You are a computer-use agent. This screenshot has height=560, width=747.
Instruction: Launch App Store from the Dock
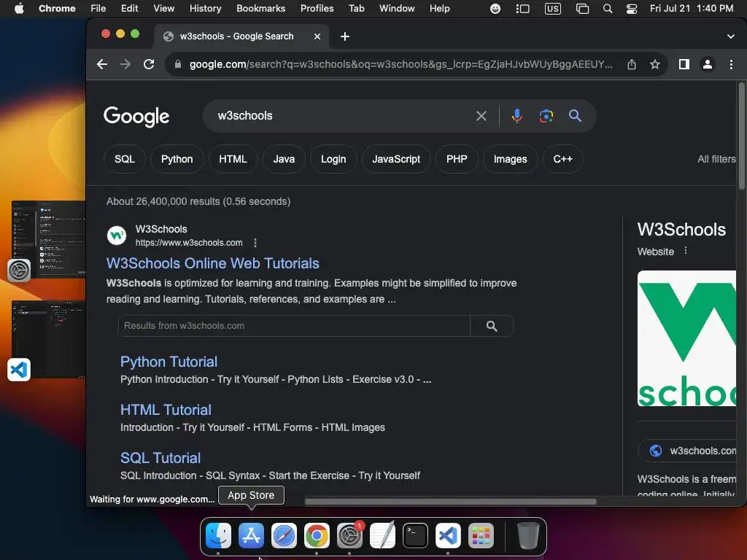tap(251, 536)
